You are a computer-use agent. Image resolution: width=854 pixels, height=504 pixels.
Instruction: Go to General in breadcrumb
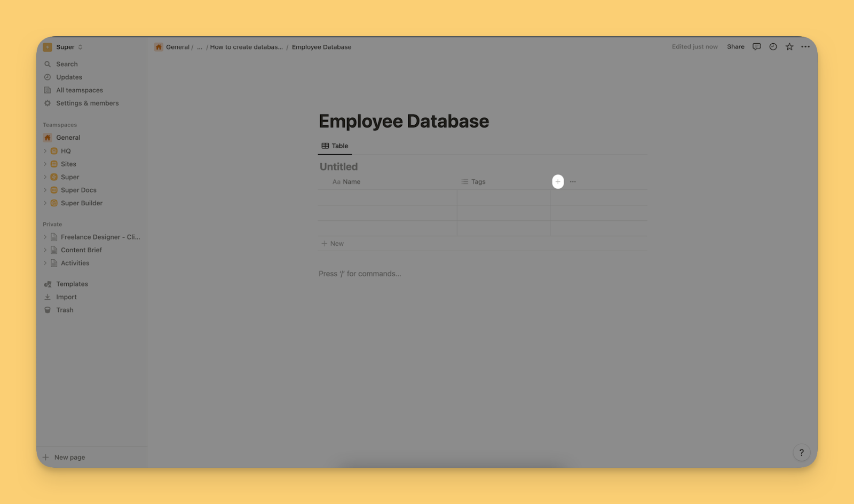pos(178,47)
